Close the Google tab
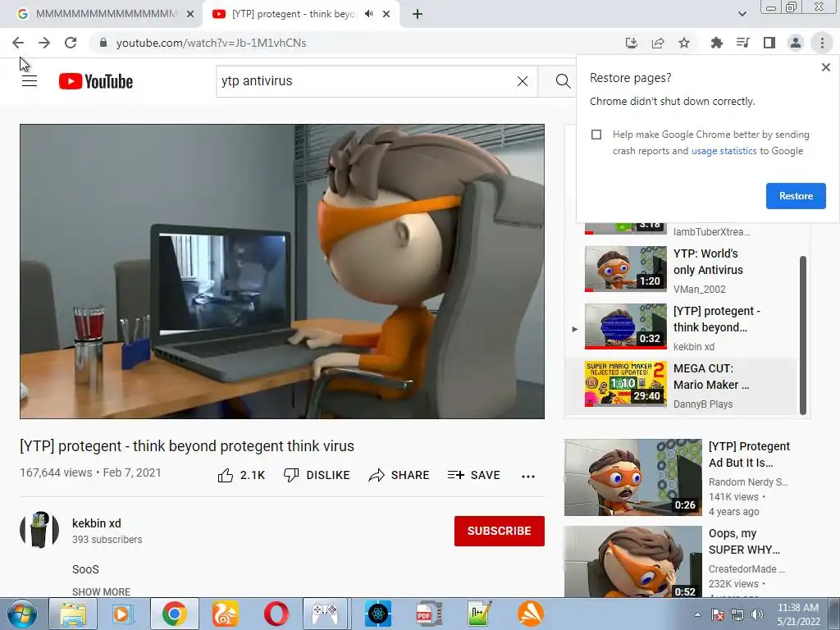 click(190, 14)
